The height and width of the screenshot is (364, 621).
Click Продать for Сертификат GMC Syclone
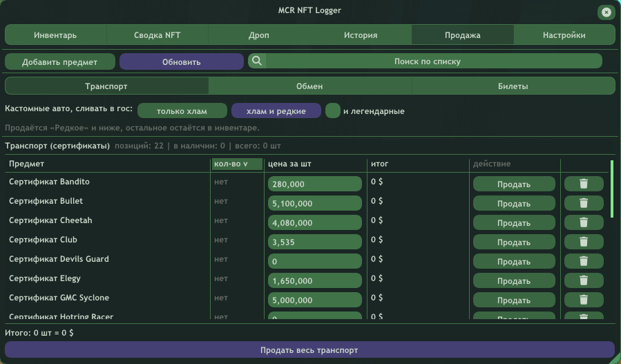(x=514, y=300)
